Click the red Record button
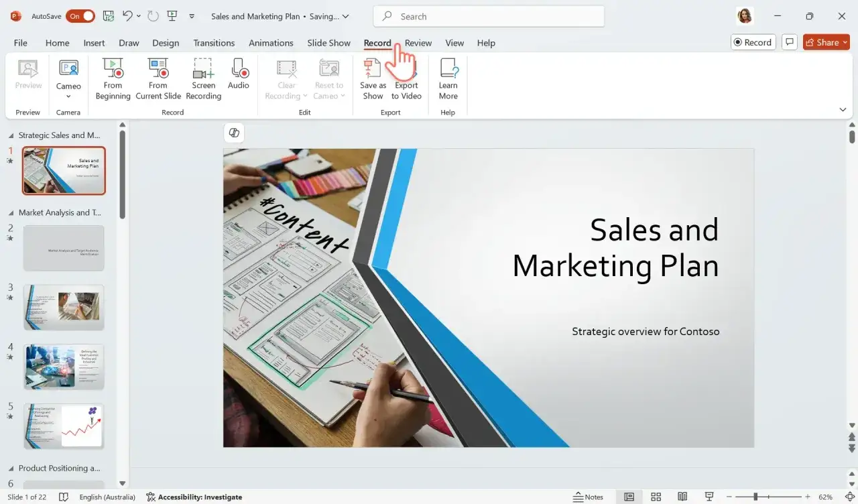This screenshot has height=504, width=858. [752, 42]
